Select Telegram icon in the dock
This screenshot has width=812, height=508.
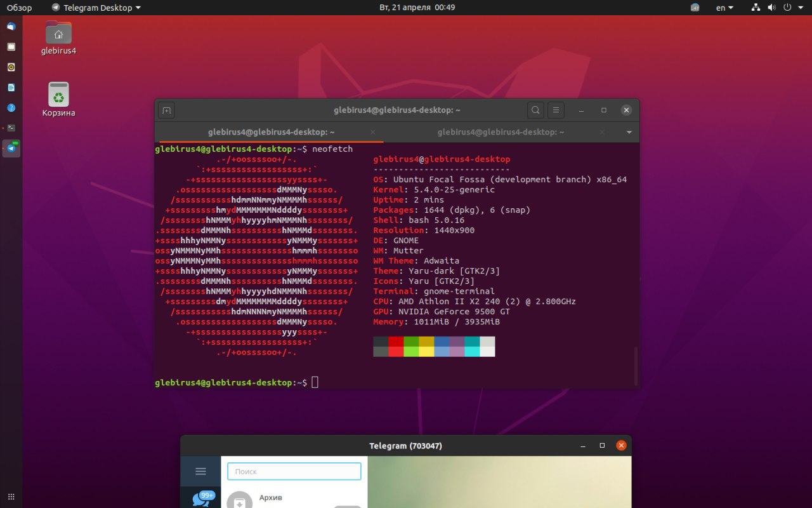[11, 149]
